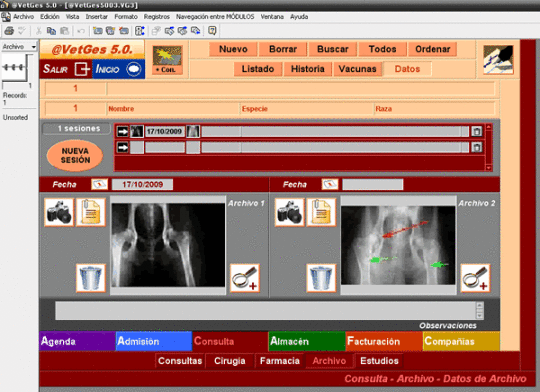The image size is (540, 392).
Task: Open first session with arrow icon
Action: (122, 131)
